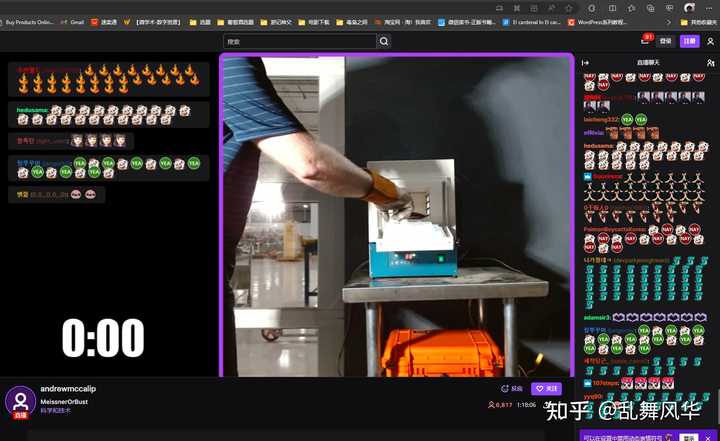The width and height of the screenshot is (720, 441).
Task: Click the magnifier search button
Action: (x=384, y=41)
